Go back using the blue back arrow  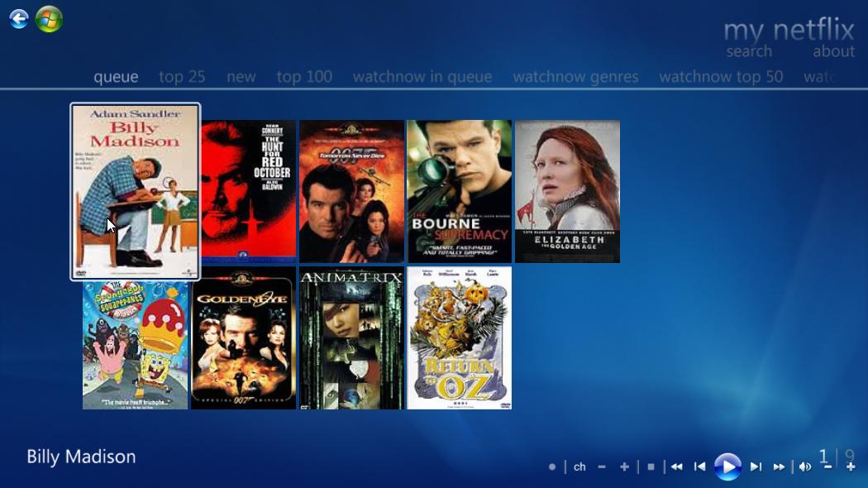(19, 19)
